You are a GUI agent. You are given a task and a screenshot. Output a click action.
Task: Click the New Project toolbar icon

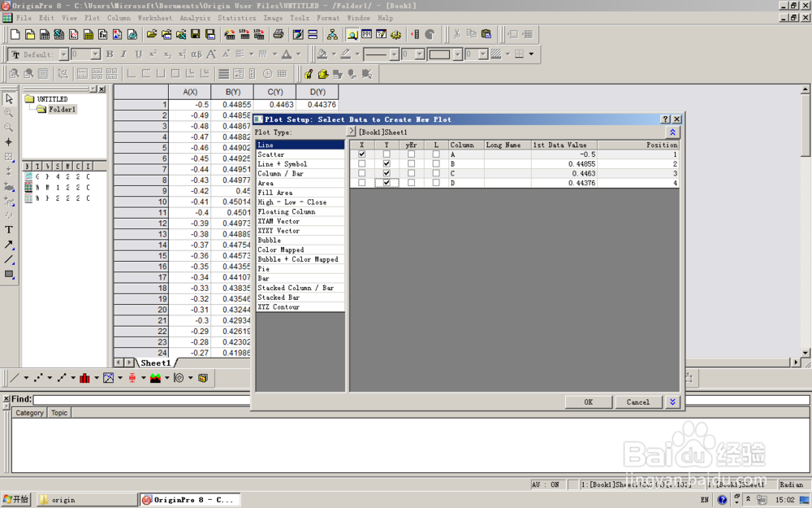point(15,35)
